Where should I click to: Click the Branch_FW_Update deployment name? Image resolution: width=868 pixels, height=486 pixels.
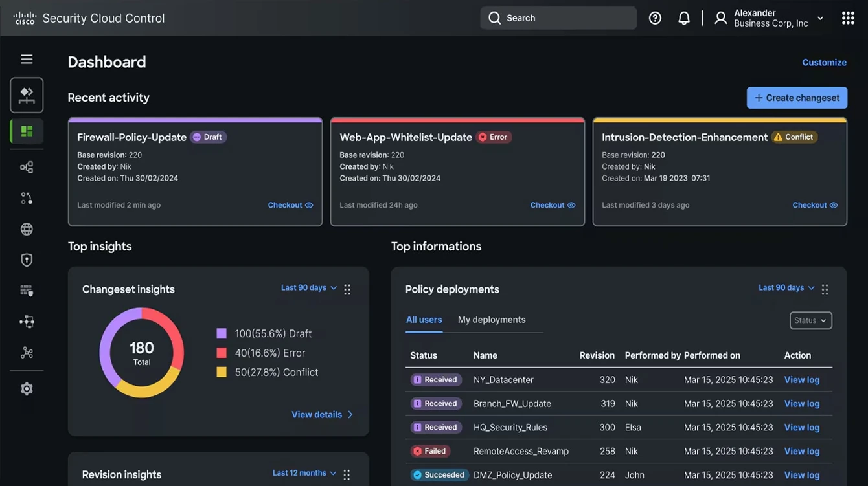pyautogui.click(x=512, y=404)
